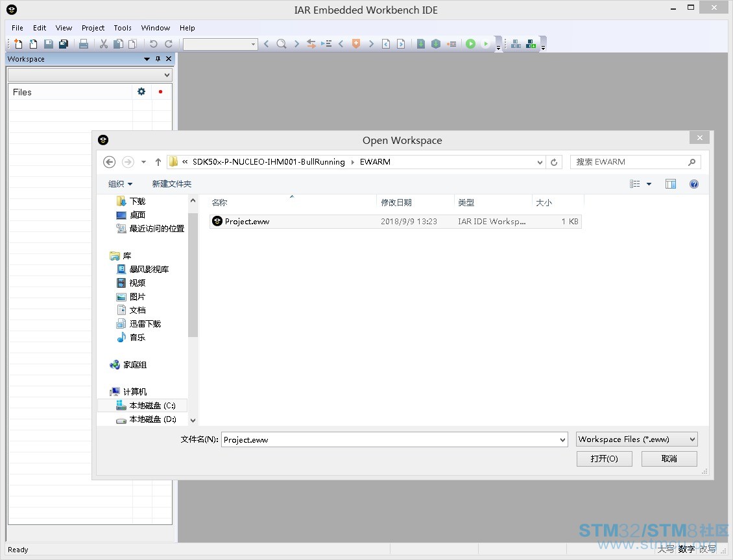Click the Navigate Forward page icon
The image size is (733, 560).
[x=401, y=44]
